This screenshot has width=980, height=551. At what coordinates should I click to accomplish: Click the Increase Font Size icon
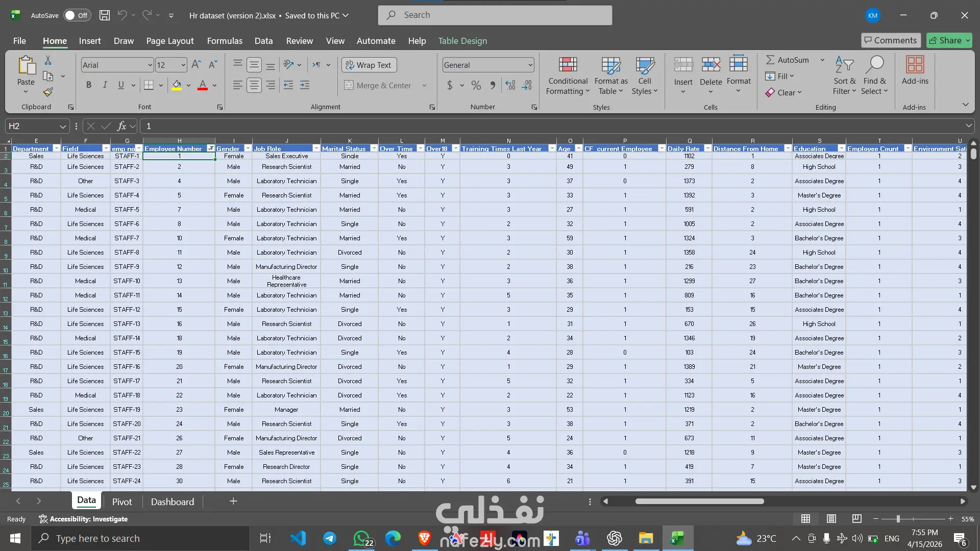(196, 65)
